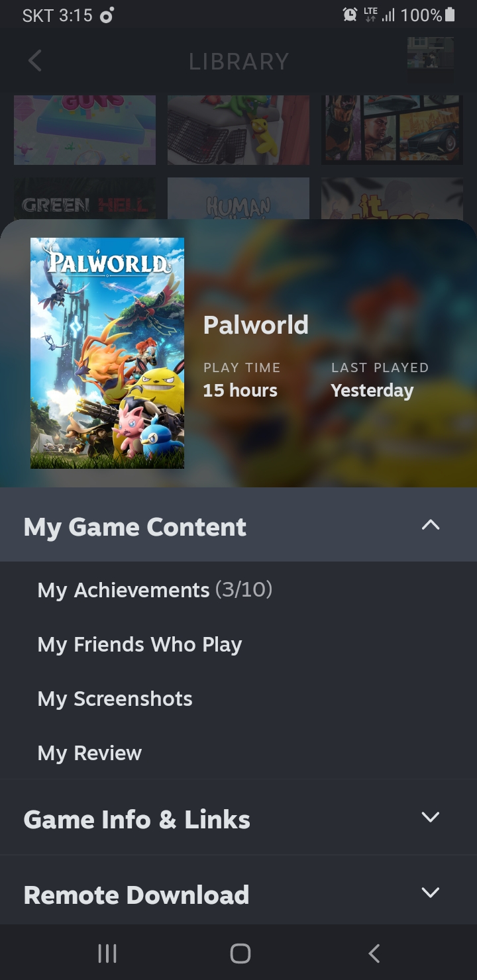477x980 pixels.
Task: Tap the Android navigation back arrow
Action: point(374,953)
